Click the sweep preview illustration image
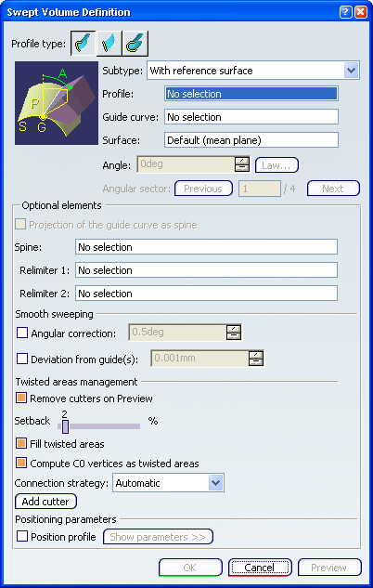 [57, 103]
